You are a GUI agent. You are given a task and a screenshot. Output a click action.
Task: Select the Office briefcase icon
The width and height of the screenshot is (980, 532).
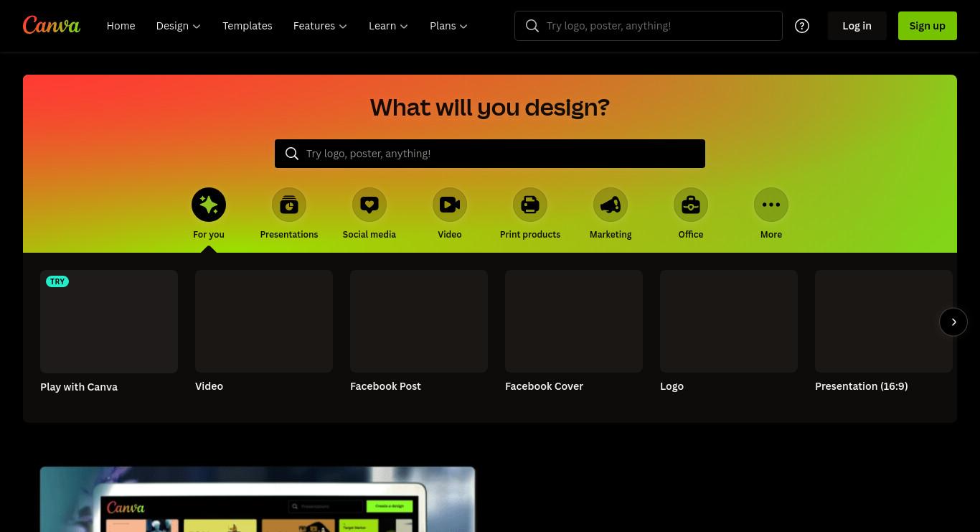click(x=691, y=205)
